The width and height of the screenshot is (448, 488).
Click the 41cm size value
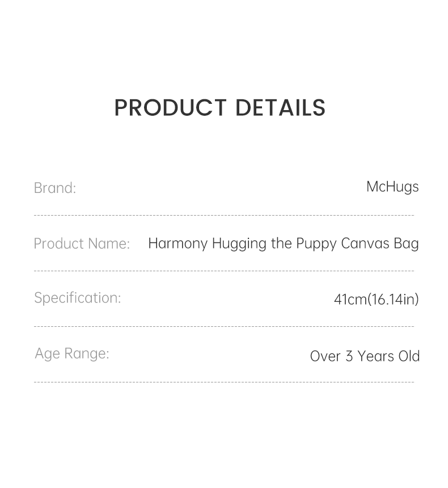pyautogui.click(x=350, y=299)
